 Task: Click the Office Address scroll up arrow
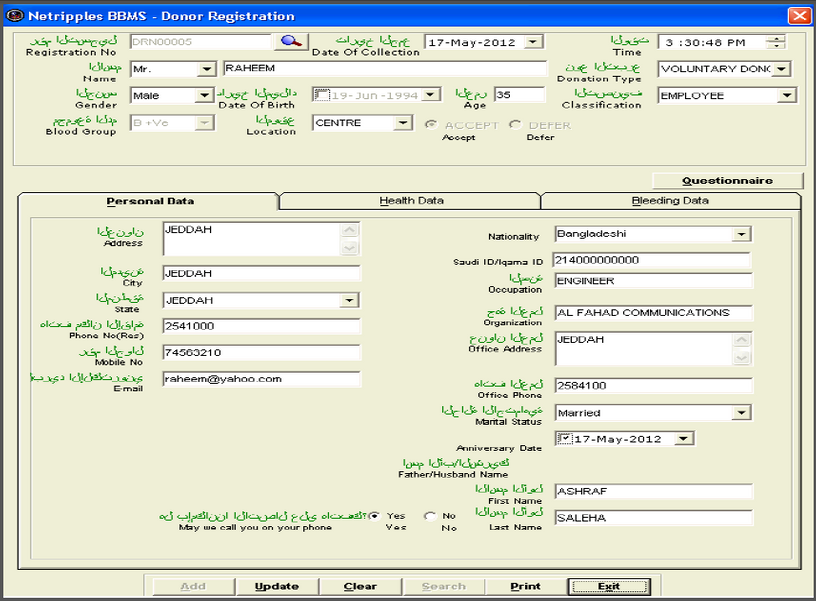pyautogui.click(x=742, y=340)
